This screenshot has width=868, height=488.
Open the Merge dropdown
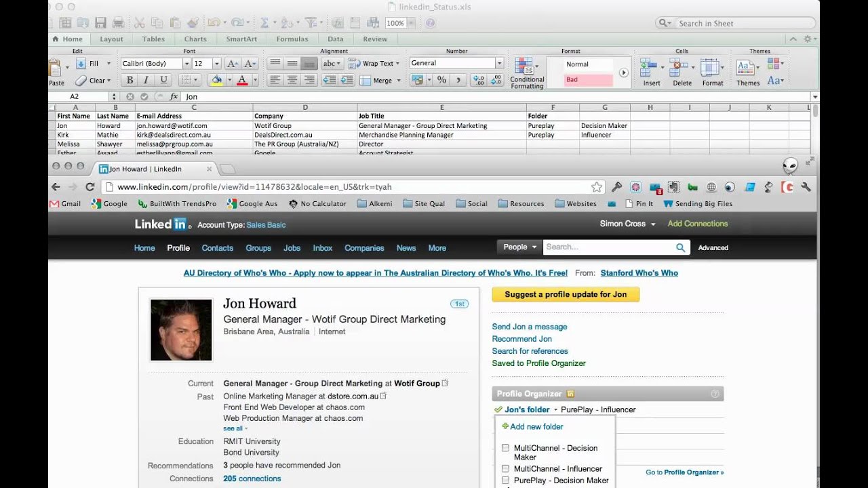tap(398, 81)
